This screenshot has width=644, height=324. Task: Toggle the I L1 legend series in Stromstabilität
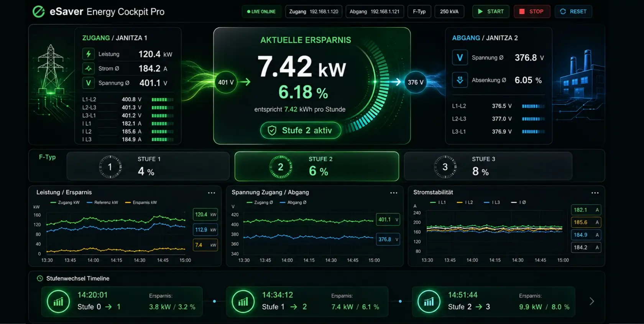[x=438, y=202]
